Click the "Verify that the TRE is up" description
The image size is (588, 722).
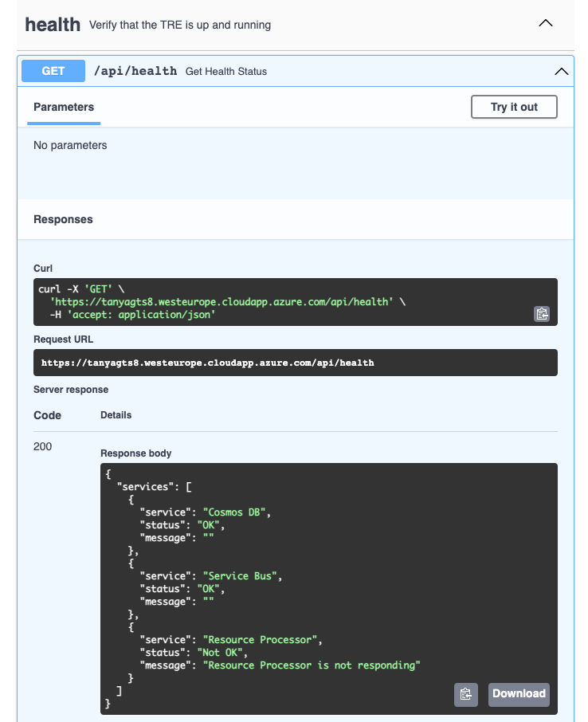(179, 26)
